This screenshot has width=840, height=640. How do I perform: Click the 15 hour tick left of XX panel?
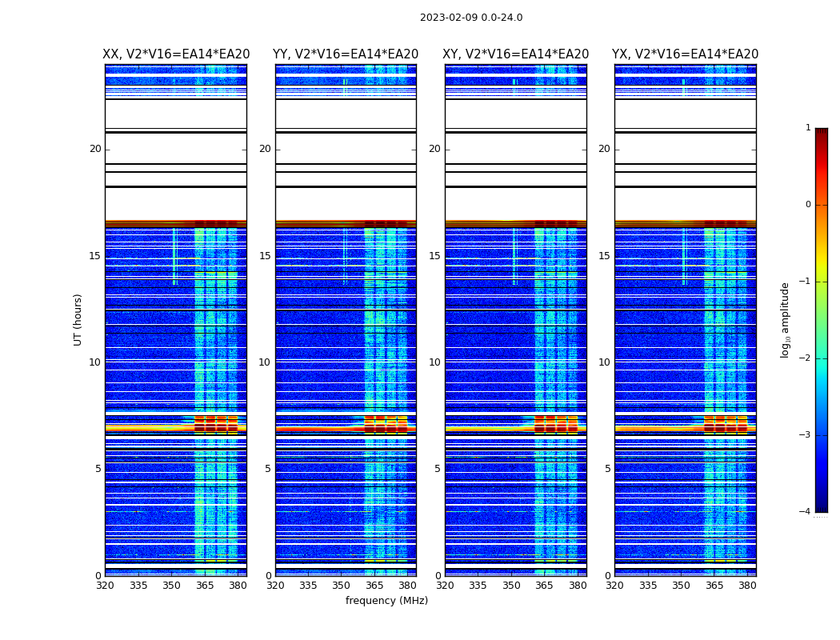click(95, 256)
